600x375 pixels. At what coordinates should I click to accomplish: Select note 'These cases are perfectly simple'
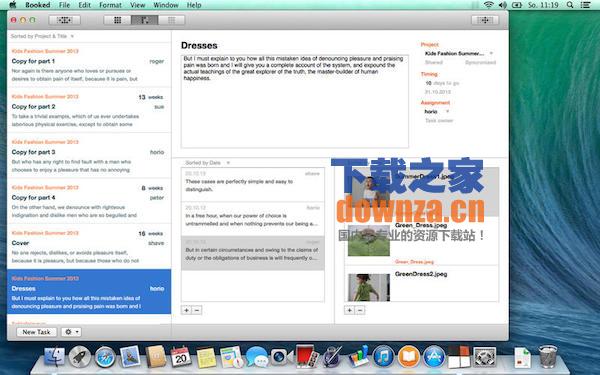(253, 185)
